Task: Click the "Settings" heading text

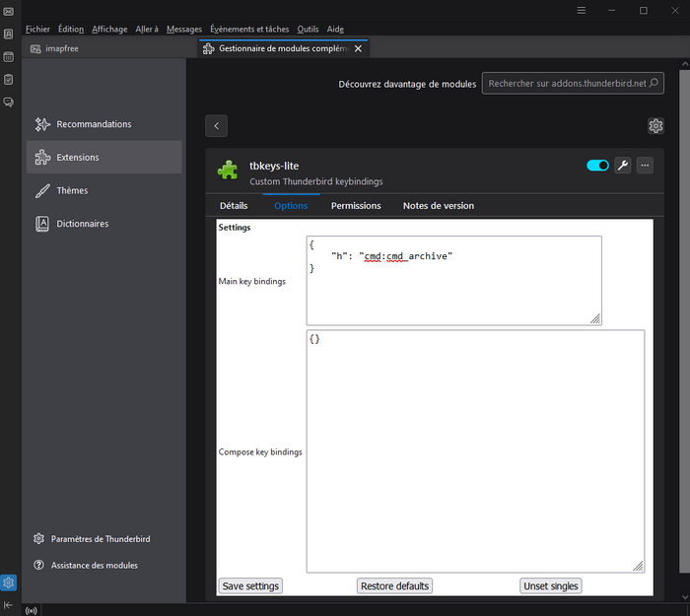Action: [235, 228]
